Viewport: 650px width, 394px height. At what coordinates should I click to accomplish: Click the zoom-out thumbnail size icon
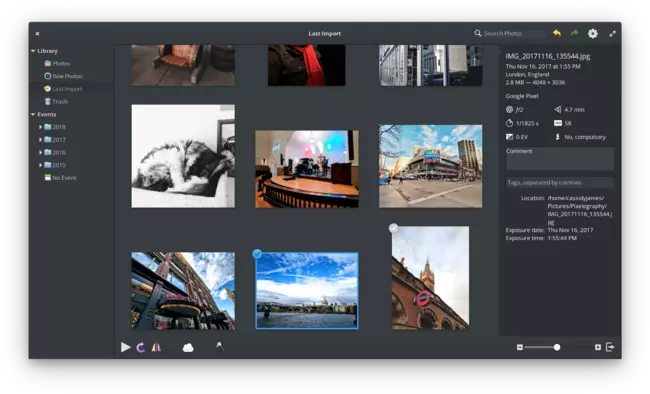[x=519, y=347]
